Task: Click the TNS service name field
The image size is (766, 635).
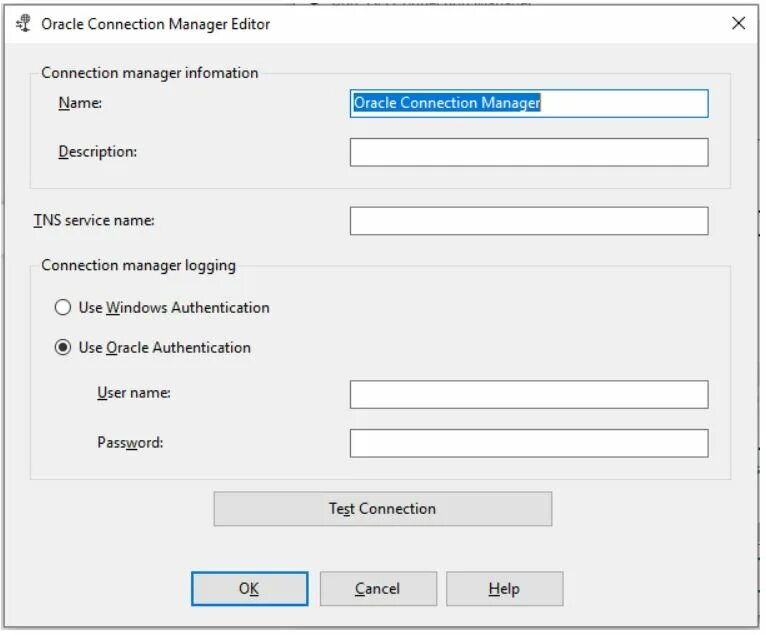Action: [529, 221]
